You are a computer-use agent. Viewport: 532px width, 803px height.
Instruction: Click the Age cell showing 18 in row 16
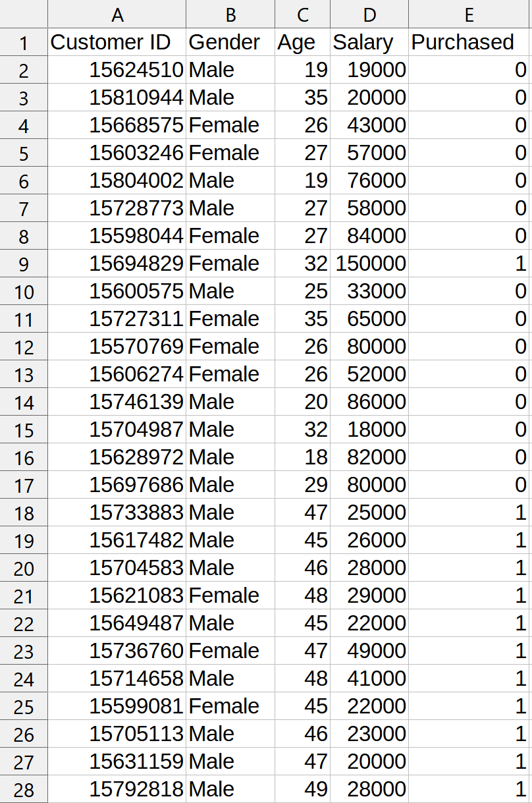pos(302,457)
